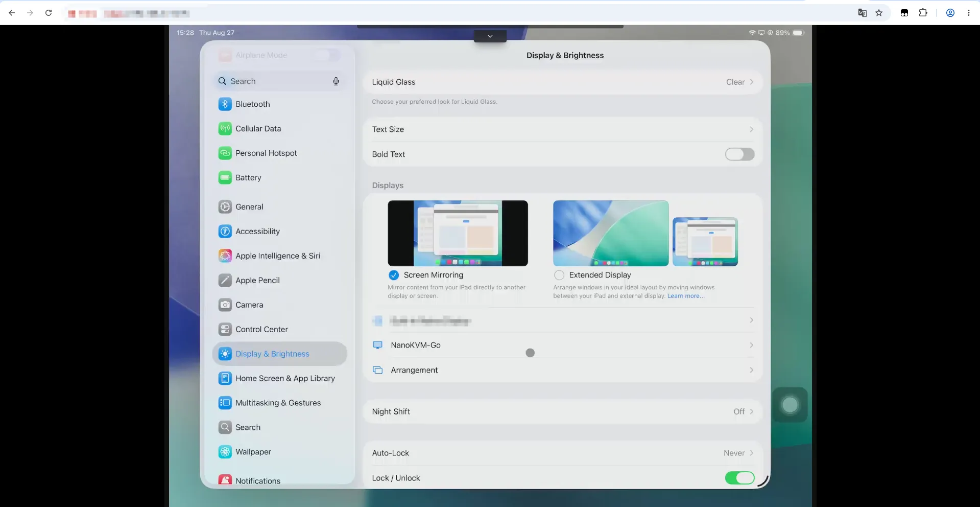Open Bluetooth in sidebar

280,104
